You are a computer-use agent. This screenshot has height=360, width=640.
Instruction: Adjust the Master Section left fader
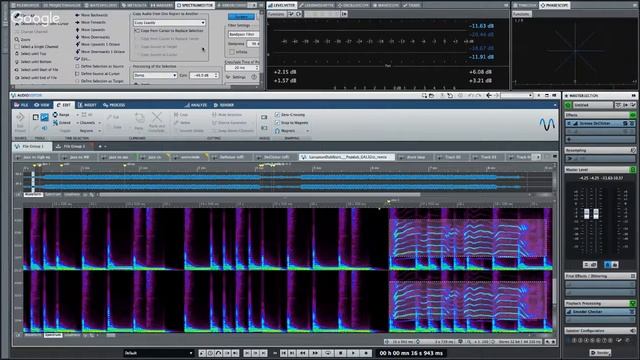pyautogui.click(x=587, y=213)
